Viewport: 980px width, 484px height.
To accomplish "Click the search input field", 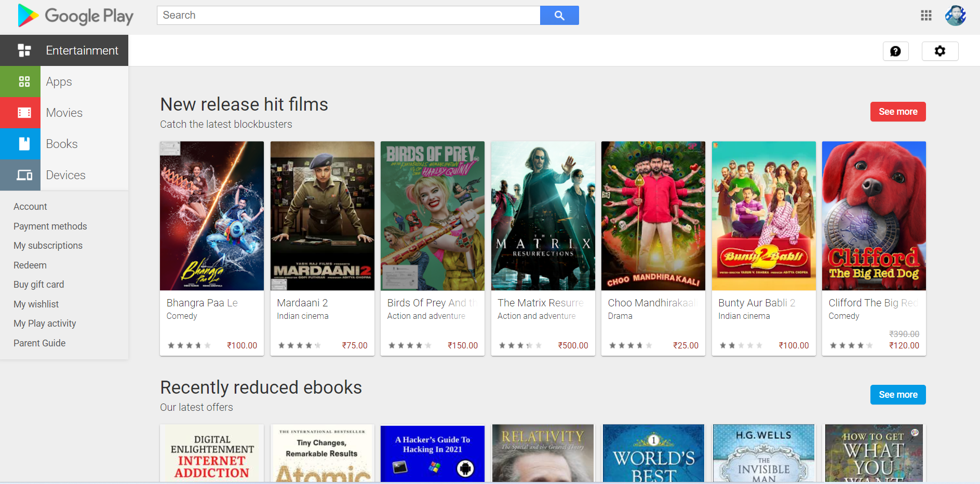I will click(x=348, y=16).
